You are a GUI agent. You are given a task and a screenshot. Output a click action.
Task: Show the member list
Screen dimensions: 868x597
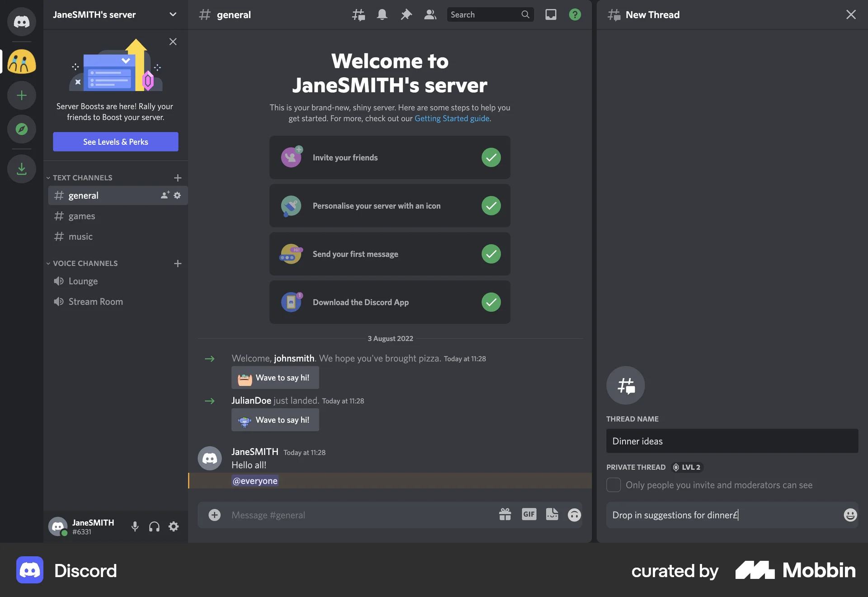click(429, 14)
